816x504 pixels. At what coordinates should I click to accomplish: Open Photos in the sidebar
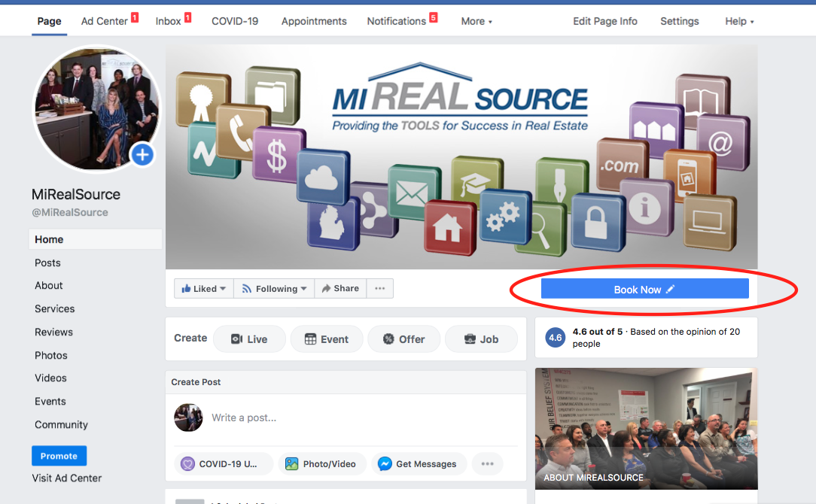pyautogui.click(x=51, y=355)
